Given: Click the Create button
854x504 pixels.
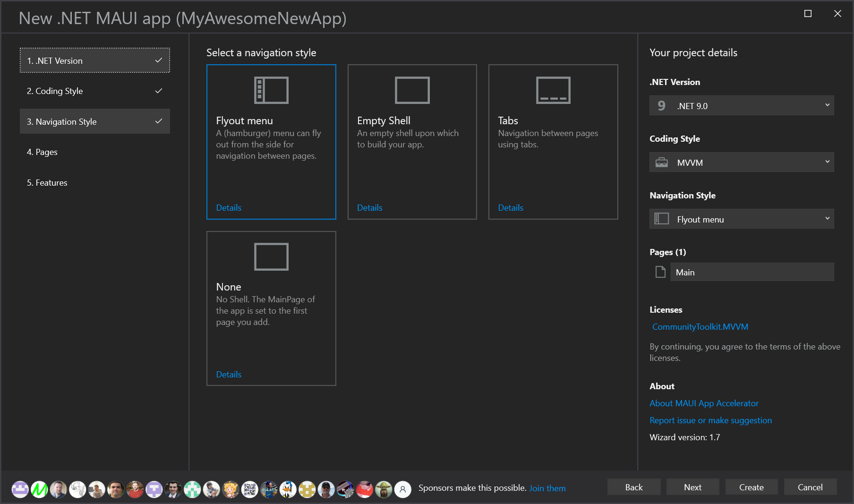Looking at the screenshot, I should (752, 487).
